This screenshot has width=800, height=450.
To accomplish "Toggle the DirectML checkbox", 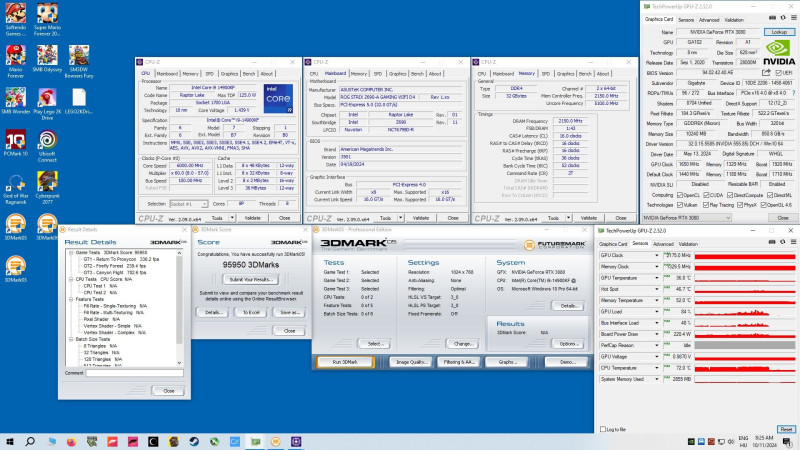I will (770, 195).
